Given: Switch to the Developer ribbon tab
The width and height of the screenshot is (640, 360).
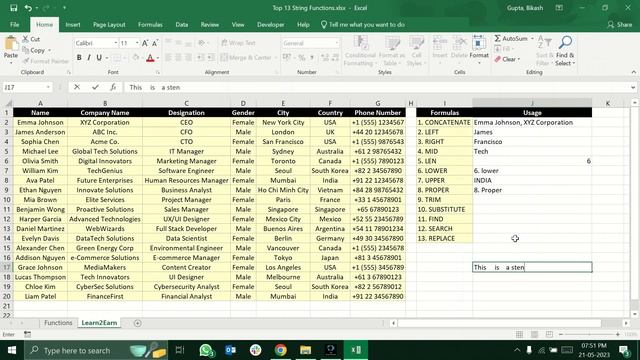Looking at the screenshot, I should click(x=271, y=24).
